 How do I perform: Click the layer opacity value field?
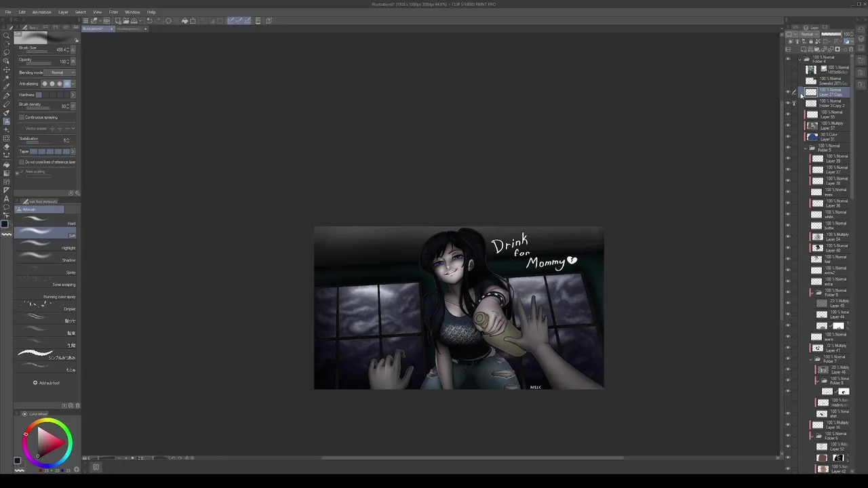pos(846,34)
